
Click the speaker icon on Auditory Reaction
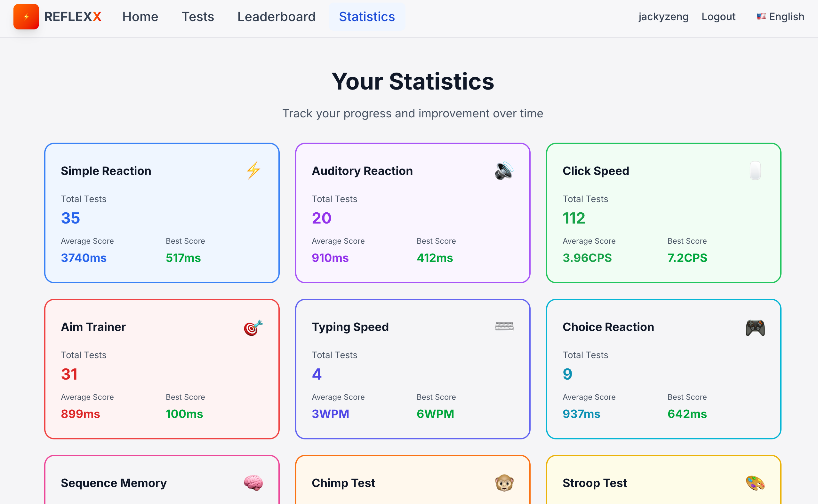pyautogui.click(x=504, y=171)
